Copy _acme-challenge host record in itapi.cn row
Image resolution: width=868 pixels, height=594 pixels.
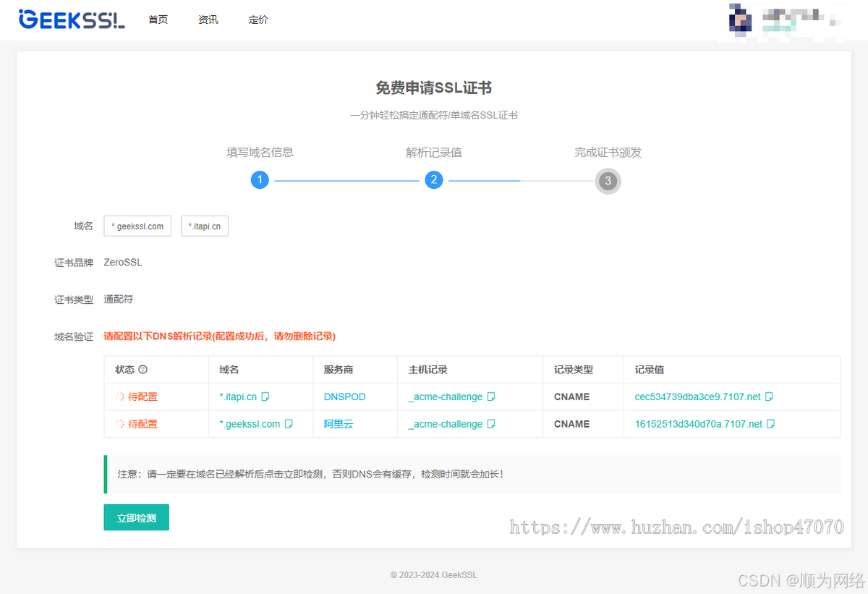click(x=491, y=396)
